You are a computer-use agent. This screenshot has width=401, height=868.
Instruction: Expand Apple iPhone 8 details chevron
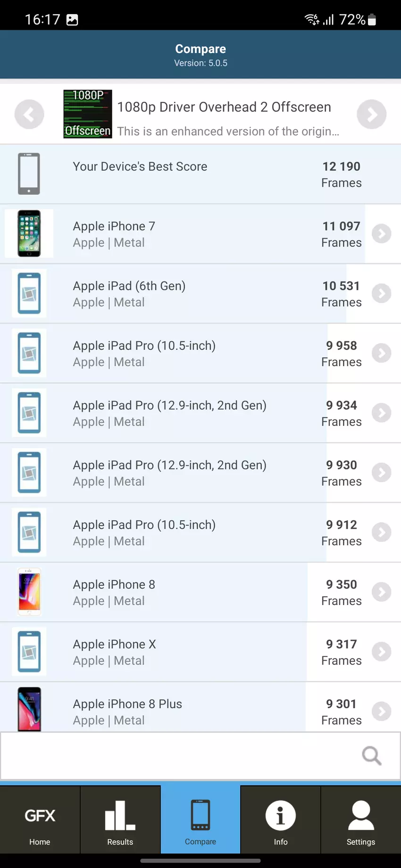click(x=381, y=592)
